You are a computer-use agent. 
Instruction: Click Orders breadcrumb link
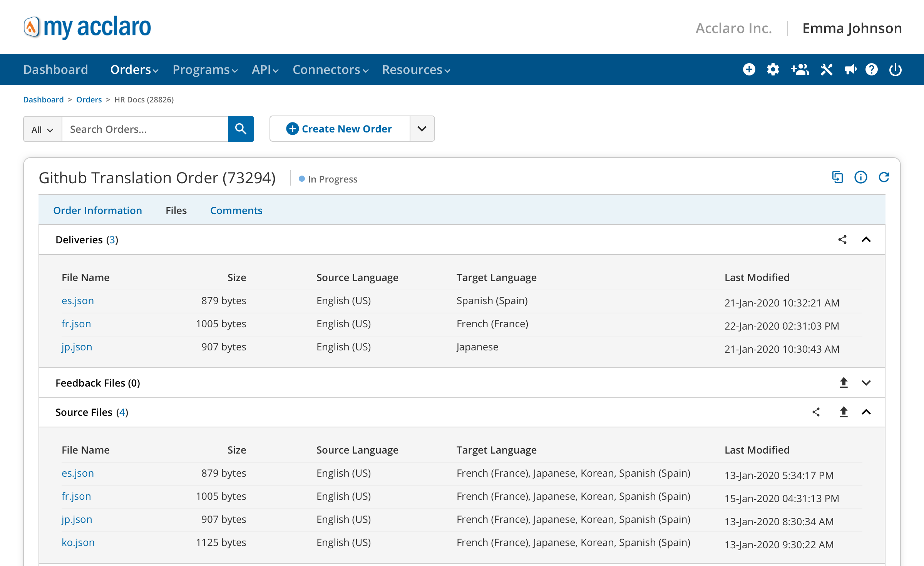click(x=89, y=100)
